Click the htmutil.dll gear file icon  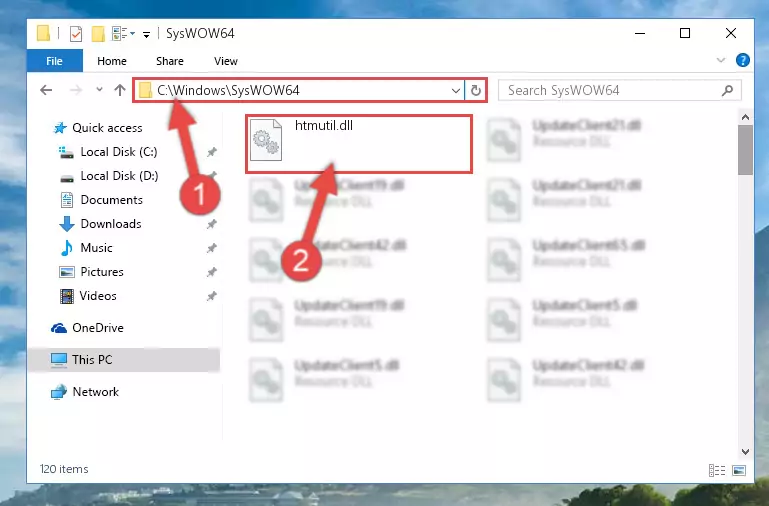[x=266, y=140]
